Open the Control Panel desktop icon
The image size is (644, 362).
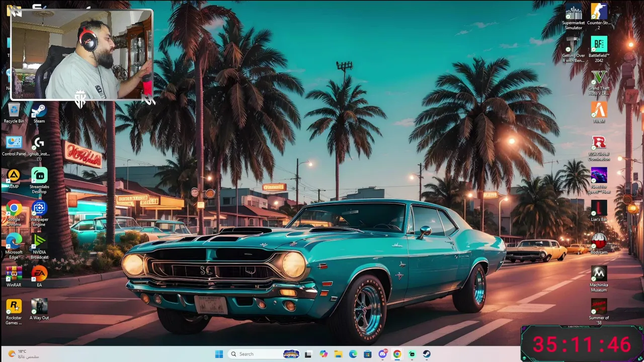point(14,146)
